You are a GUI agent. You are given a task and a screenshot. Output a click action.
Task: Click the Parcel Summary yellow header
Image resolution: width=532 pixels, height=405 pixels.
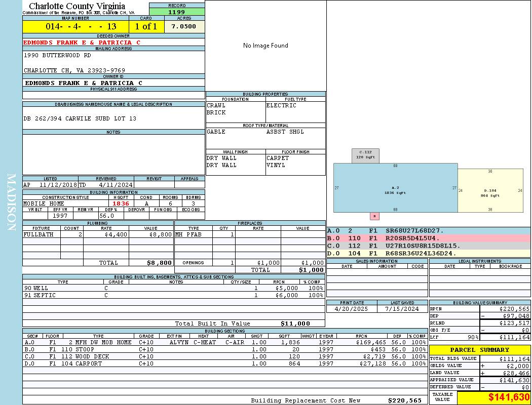pyautogui.click(x=480, y=350)
